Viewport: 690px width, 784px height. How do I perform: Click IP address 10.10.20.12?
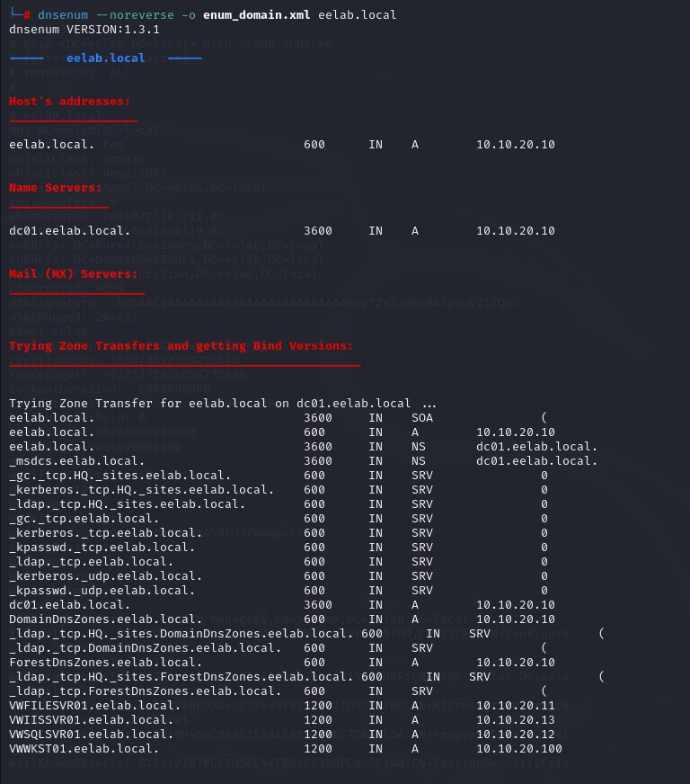click(x=516, y=735)
